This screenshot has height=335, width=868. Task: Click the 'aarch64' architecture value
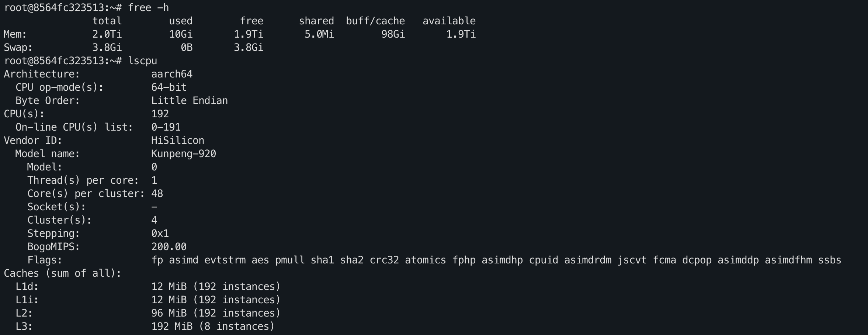[172, 74]
